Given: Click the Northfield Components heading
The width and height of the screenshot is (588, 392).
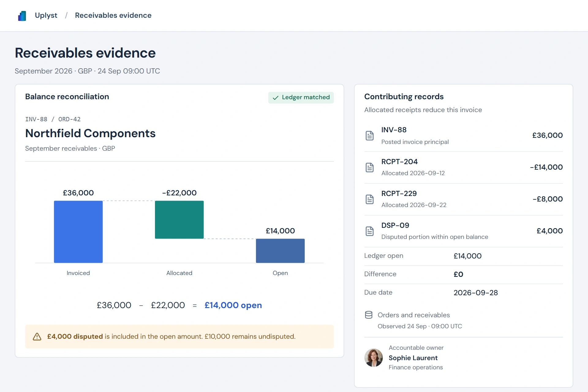Looking at the screenshot, I should pos(90,134).
